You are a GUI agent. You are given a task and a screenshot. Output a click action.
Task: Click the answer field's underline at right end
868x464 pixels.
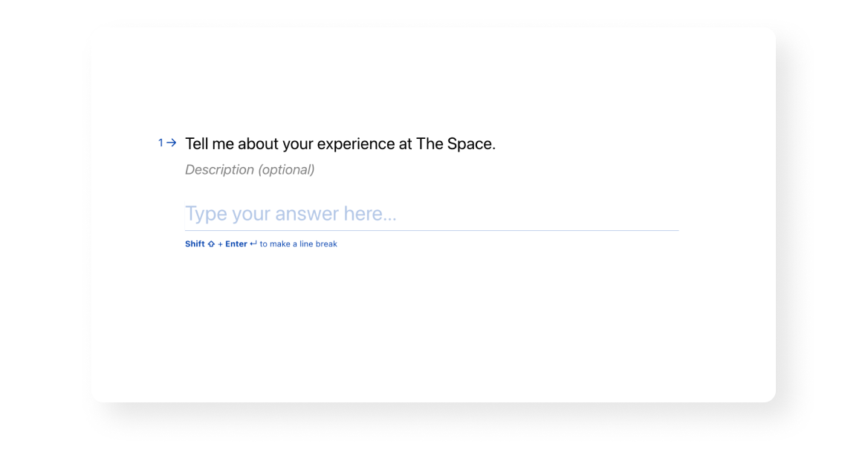(673, 230)
